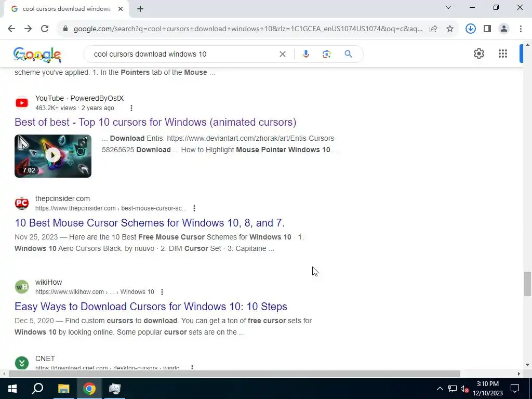Click YouTube · PoweredByOstX source text
The image size is (532, 399).
79,98
